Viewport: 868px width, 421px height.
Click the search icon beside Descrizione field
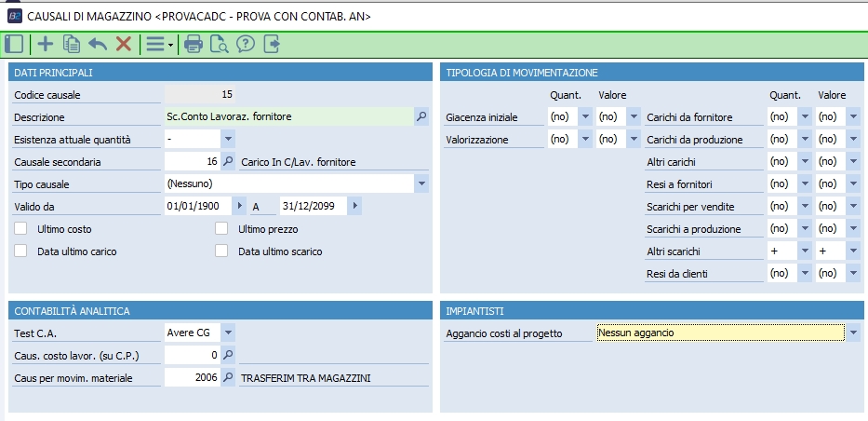(x=421, y=116)
